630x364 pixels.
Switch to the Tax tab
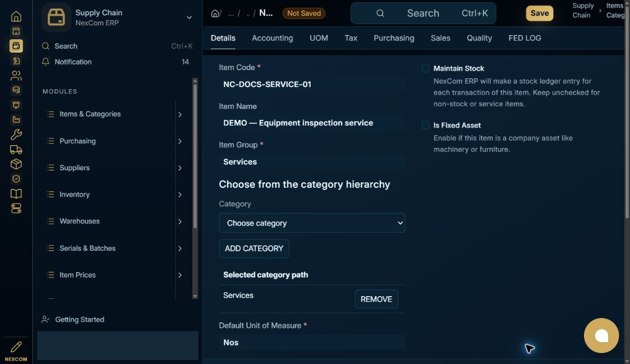351,38
